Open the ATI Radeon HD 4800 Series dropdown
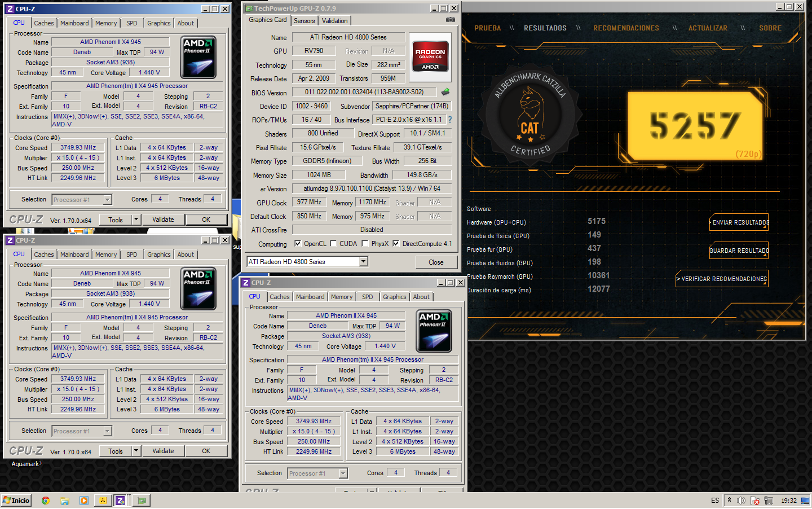Viewport: 812px width, 509px height. [x=364, y=262]
